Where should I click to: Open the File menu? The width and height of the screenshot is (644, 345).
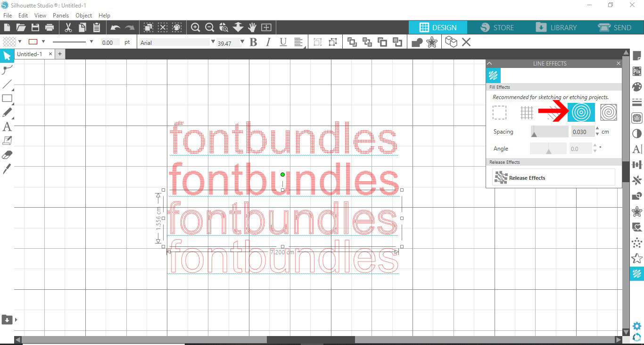[7, 15]
